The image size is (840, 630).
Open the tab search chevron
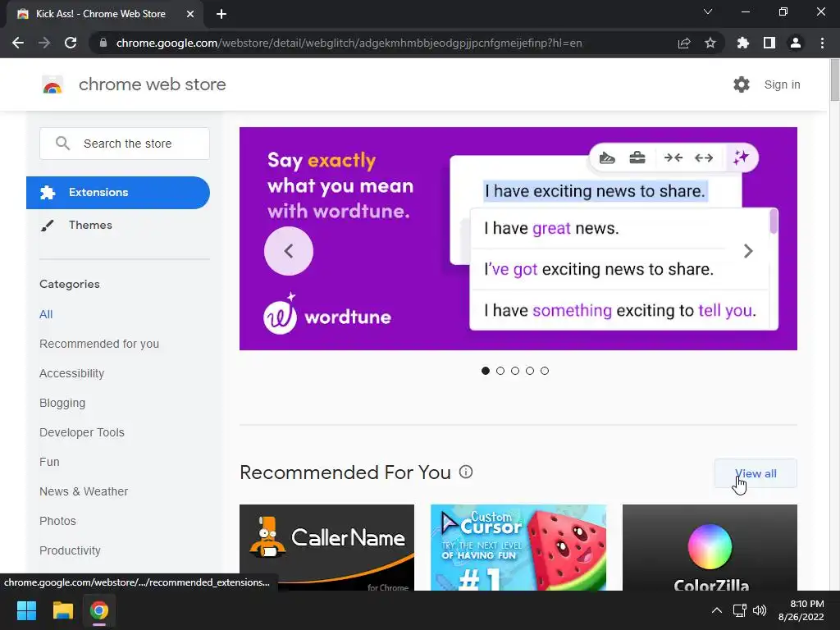708,11
